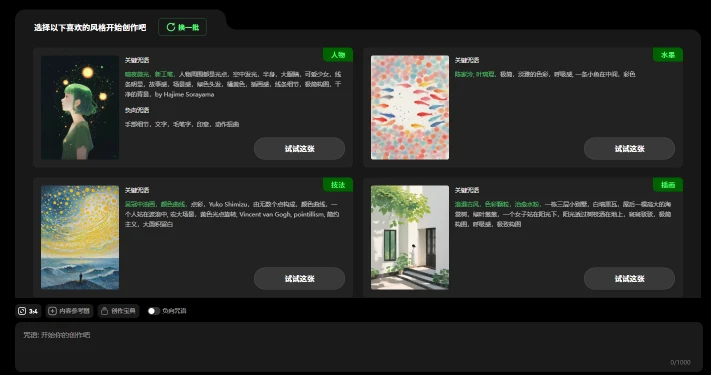
Task: Click 'Yuko Shimizu' in the 技法 card
Action: tap(229, 204)
